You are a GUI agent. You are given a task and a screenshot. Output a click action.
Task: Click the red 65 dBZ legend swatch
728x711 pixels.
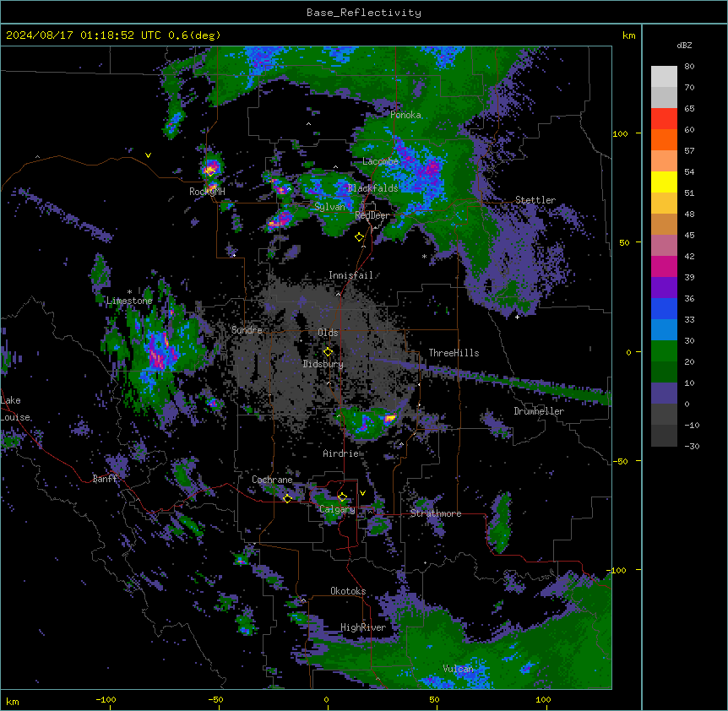click(x=664, y=118)
